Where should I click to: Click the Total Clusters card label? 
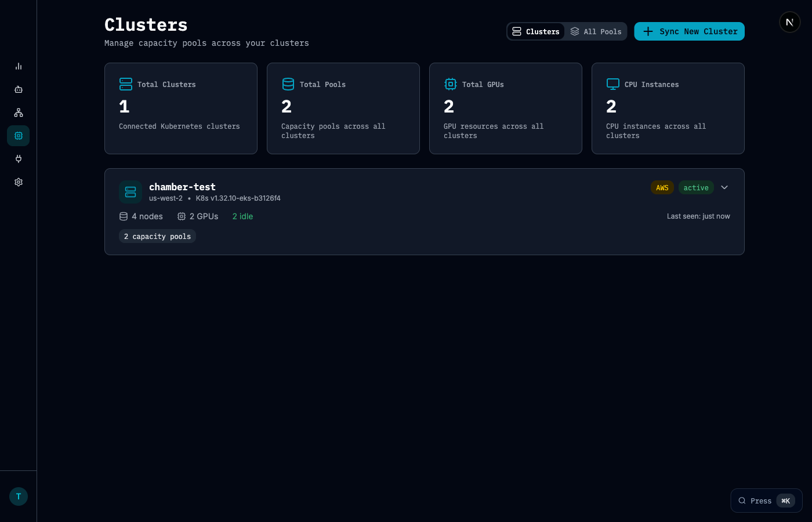click(x=166, y=85)
